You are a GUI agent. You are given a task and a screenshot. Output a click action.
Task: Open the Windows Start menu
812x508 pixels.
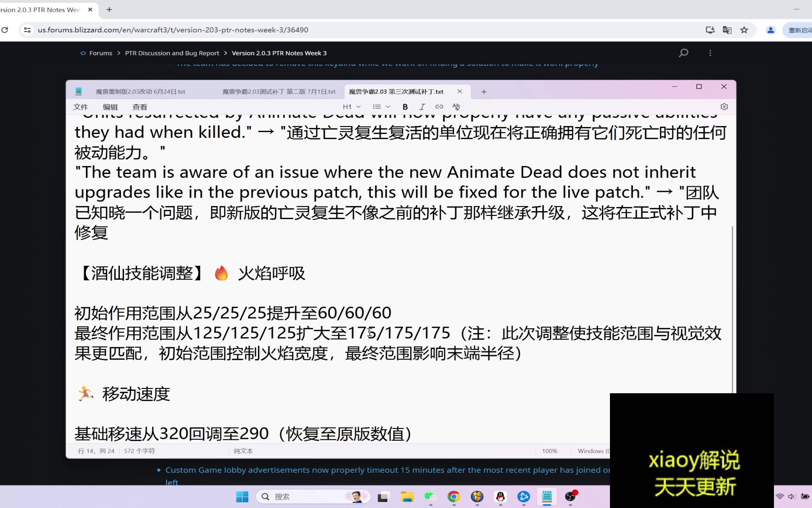tap(242, 497)
